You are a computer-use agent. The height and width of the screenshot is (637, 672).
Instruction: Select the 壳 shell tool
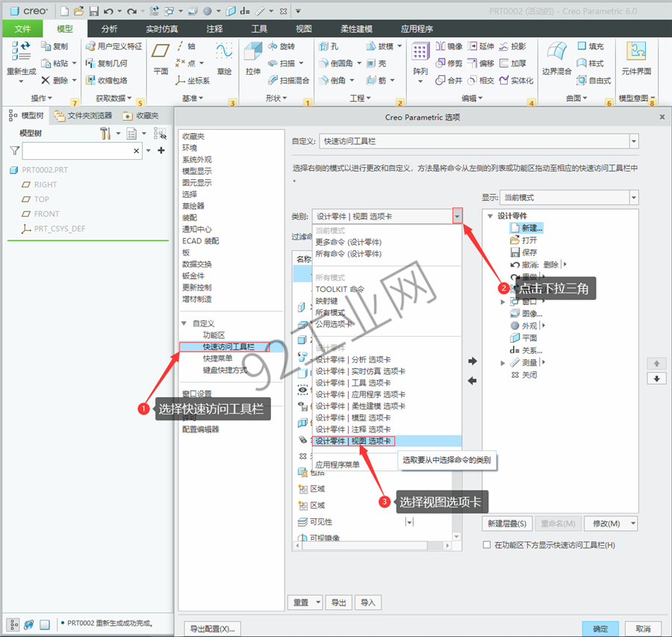[x=377, y=63]
